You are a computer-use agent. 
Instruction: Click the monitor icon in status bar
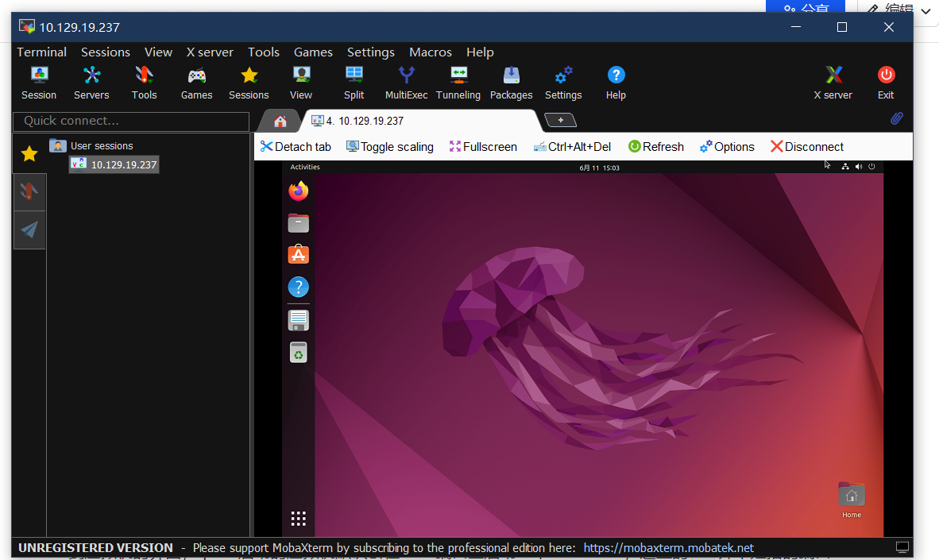(902, 547)
